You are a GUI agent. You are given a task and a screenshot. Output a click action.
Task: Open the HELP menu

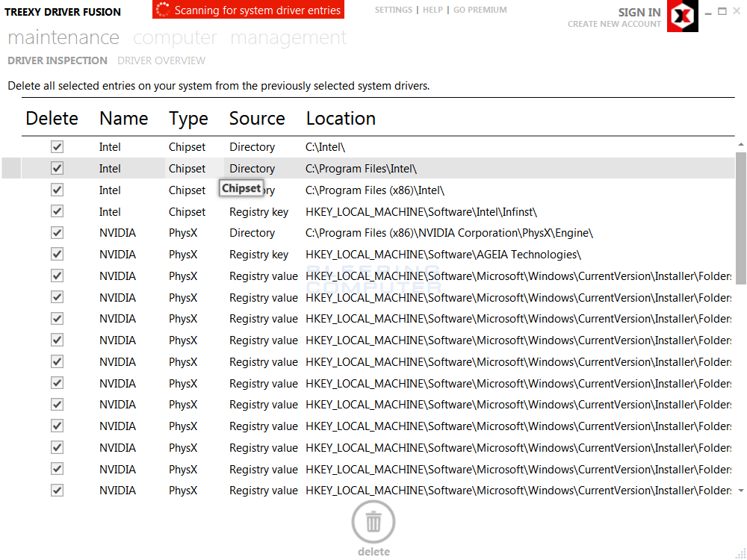pos(433,10)
